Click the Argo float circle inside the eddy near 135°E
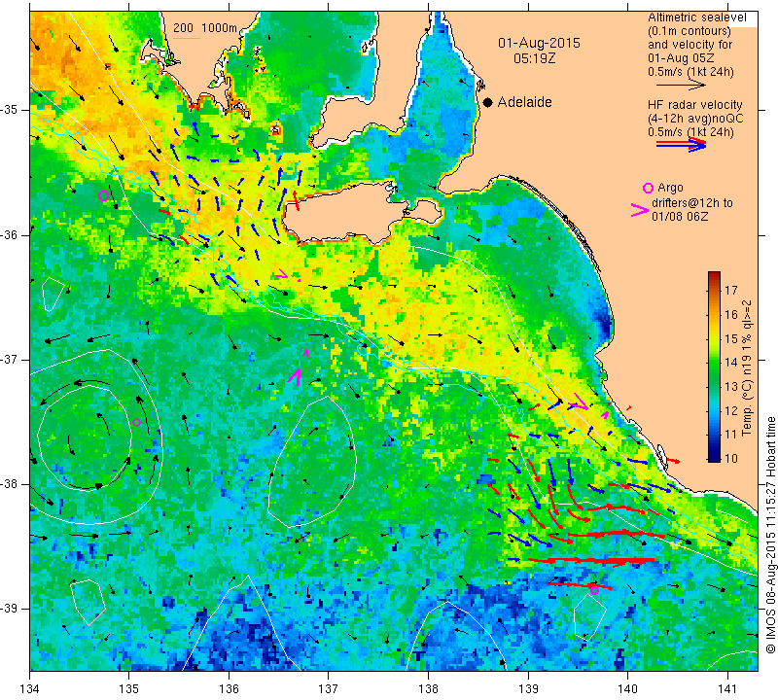The image size is (778, 700). point(137,423)
